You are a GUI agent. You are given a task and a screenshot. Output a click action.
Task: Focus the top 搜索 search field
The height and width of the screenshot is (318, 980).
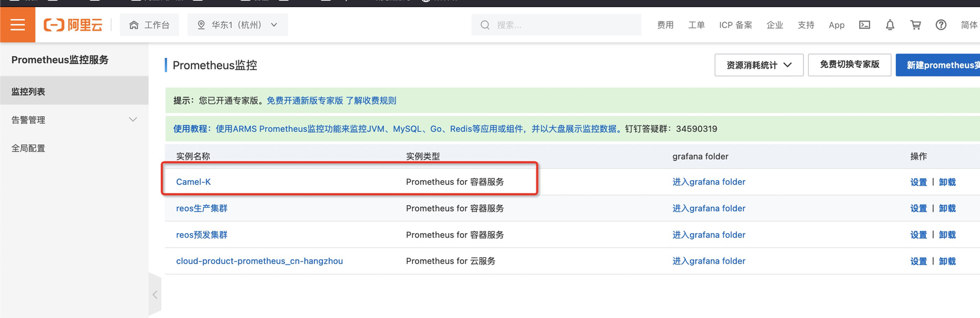point(557,25)
